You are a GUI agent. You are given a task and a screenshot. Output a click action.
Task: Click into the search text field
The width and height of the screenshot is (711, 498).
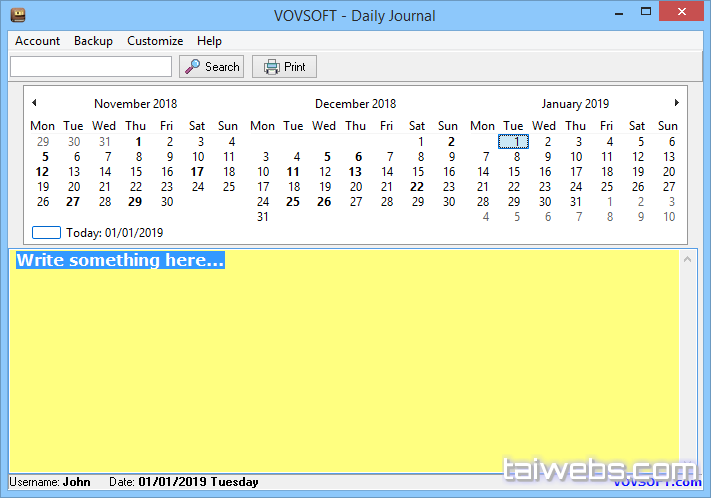click(91, 67)
